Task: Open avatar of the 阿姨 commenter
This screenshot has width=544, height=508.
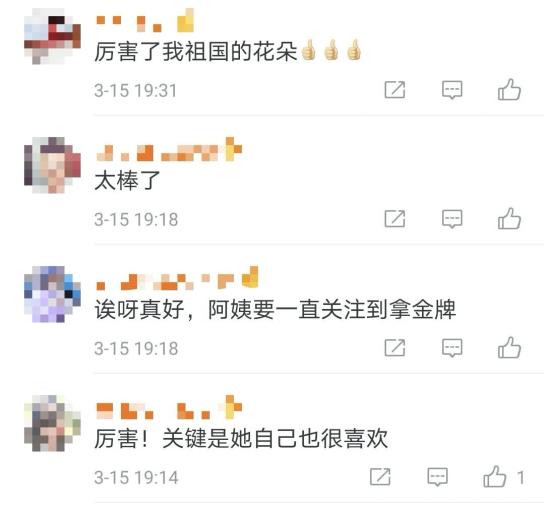Action: click(x=52, y=294)
